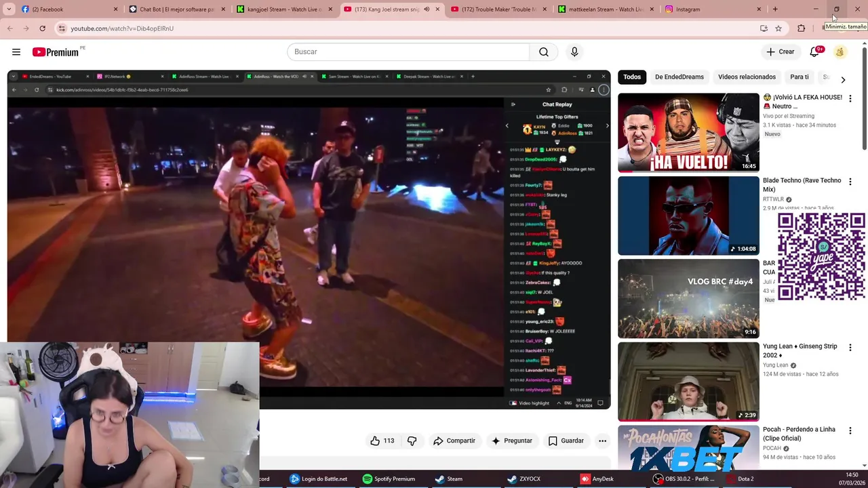This screenshot has height=488, width=868.
Task: Like the video with thumbs up
Action: click(x=382, y=441)
